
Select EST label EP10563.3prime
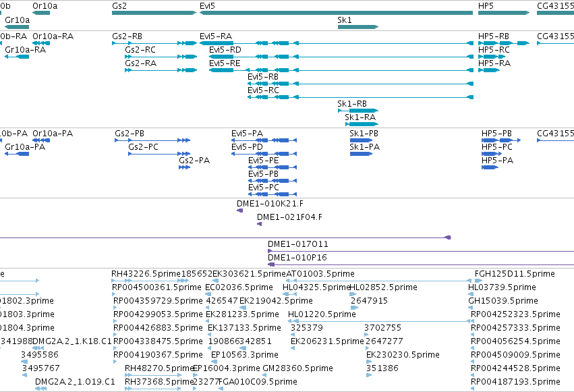click(x=245, y=355)
